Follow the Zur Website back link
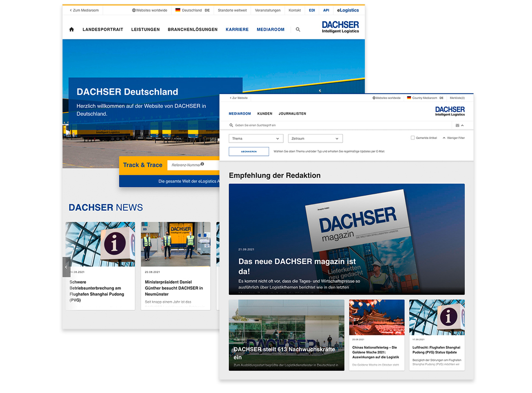The image size is (532, 393). tap(239, 98)
